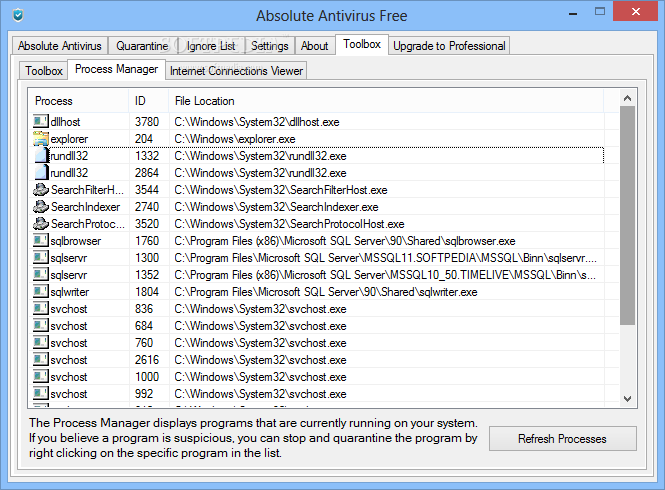Image resolution: width=665 pixels, height=490 pixels.
Task: Open the Internet Connections Viewer sub-tab
Action: click(x=236, y=71)
